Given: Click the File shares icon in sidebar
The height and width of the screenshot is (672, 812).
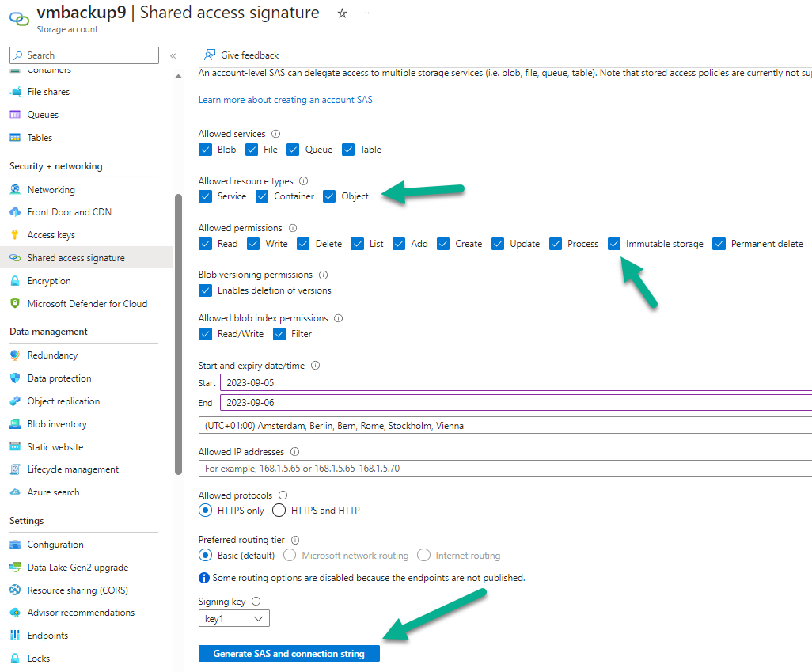Looking at the screenshot, I should tap(15, 92).
